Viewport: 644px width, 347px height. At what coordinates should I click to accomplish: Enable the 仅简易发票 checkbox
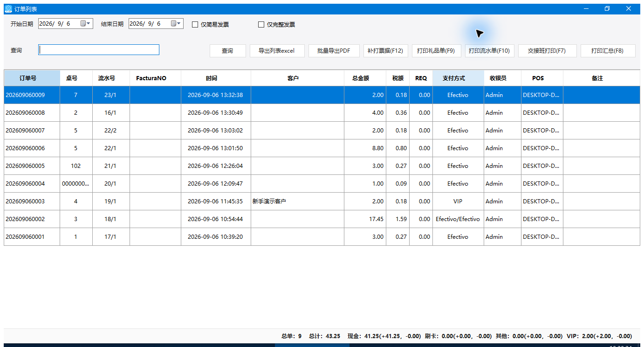point(195,25)
